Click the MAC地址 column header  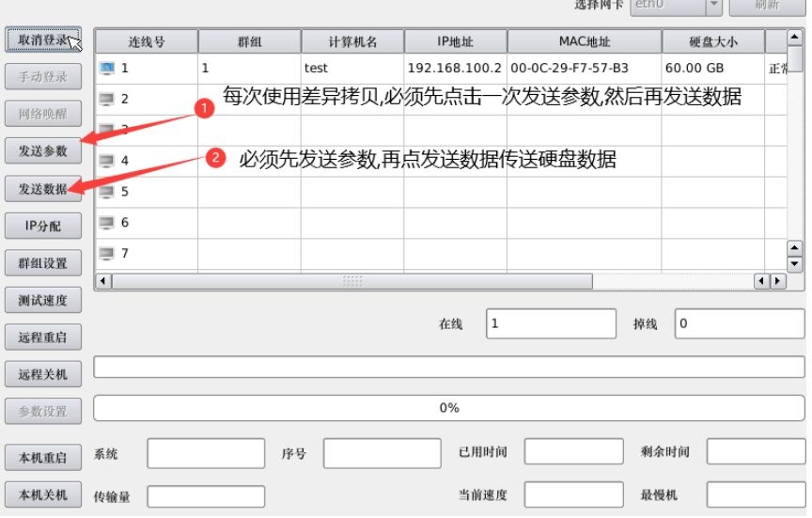pos(585,41)
